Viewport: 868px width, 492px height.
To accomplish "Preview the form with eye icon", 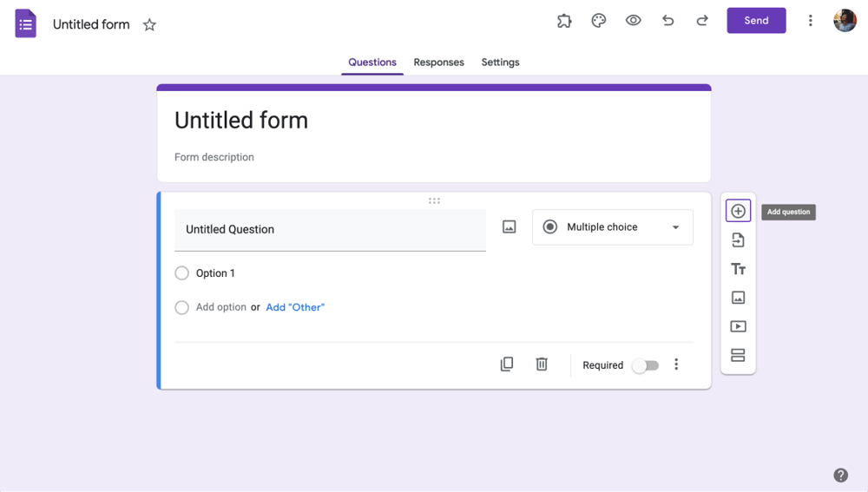I will point(634,21).
